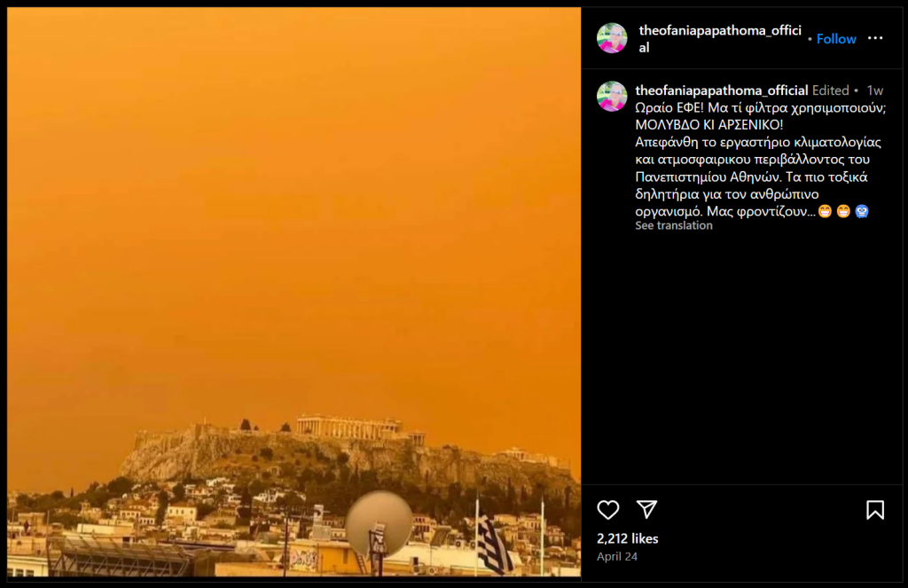This screenshot has width=908, height=588.
Task: Open the header username theofaniapapathoma_official
Action: [720, 39]
